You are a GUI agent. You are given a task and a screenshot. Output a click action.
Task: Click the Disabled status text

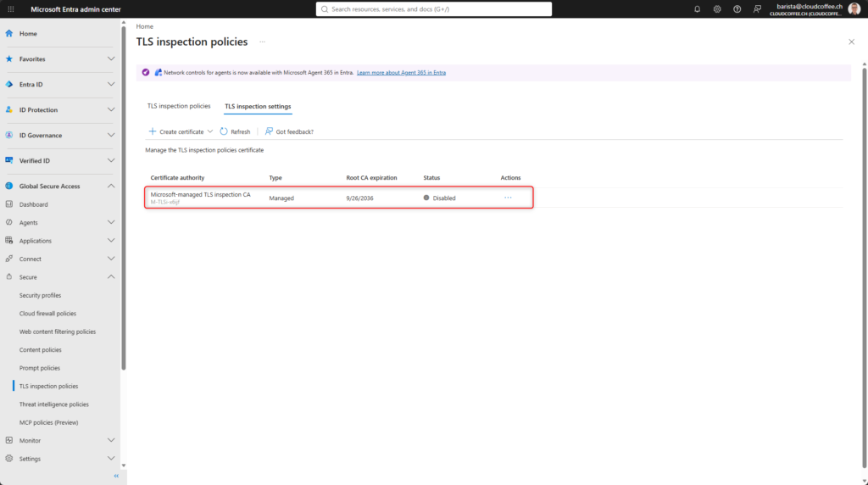pyautogui.click(x=444, y=198)
